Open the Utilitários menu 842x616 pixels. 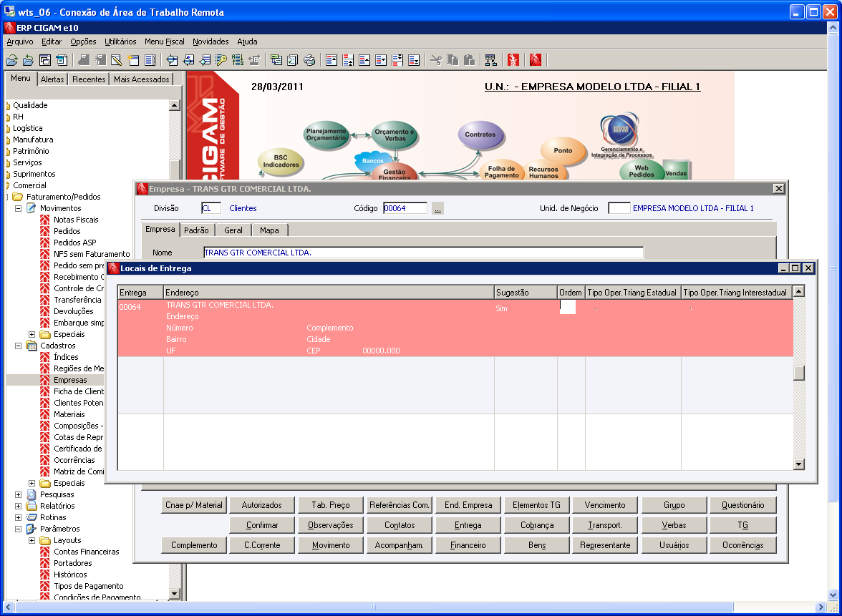120,41
